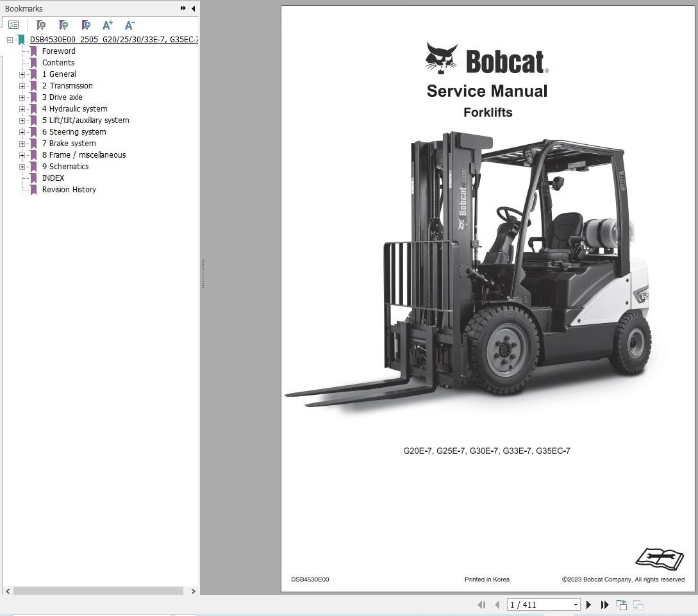Decrease bookmark text size with A-
This screenshot has width=698, height=616.
tap(129, 25)
